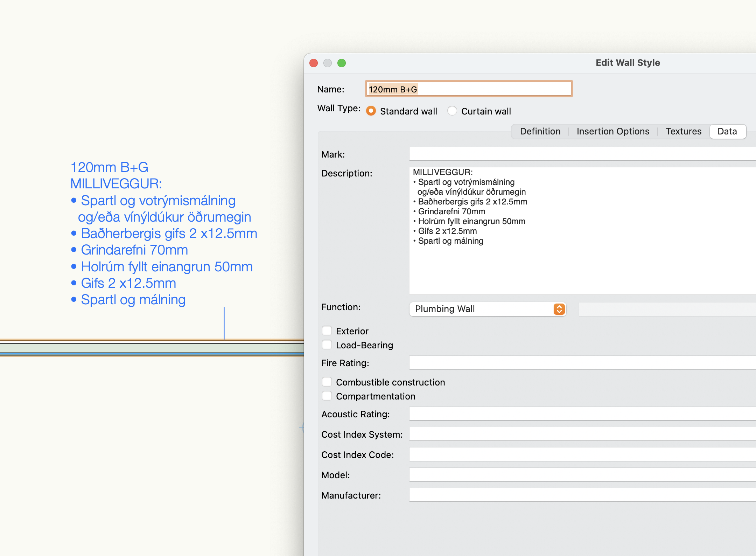Enable the Load-Bearing checkbox
Image resolution: width=756 pixels, height=556 pixels.
click(x=327, y=345)
